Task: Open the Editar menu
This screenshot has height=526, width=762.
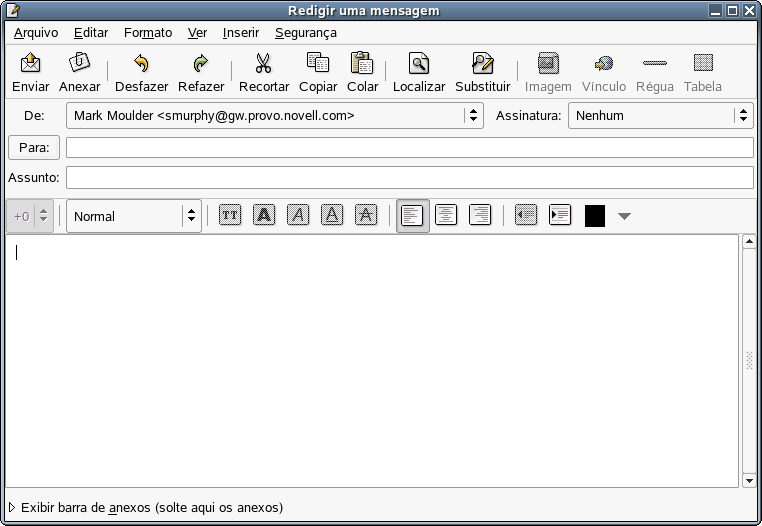Action: pos(91,33)
